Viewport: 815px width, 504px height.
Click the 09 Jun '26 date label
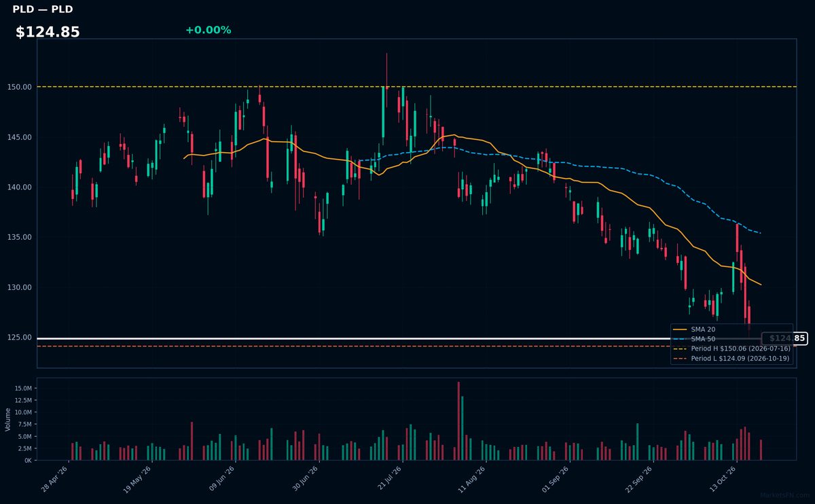click(x=221, y=479)
